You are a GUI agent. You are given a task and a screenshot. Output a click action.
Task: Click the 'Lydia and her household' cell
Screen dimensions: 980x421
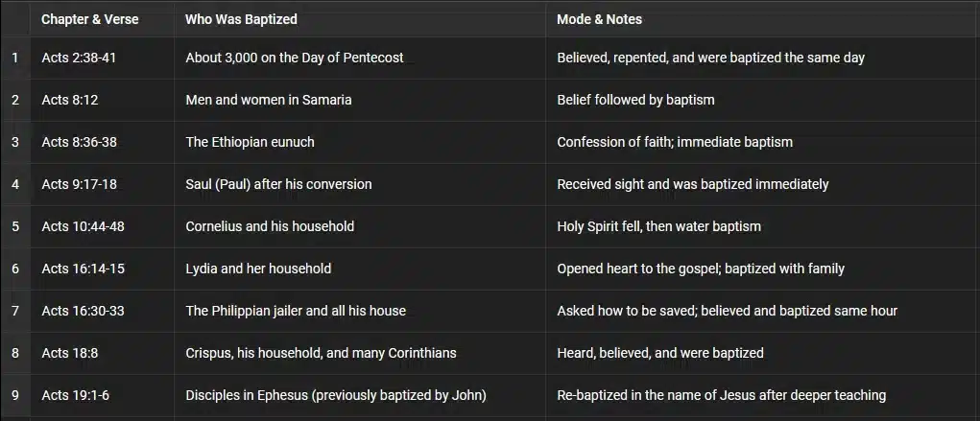258,269
